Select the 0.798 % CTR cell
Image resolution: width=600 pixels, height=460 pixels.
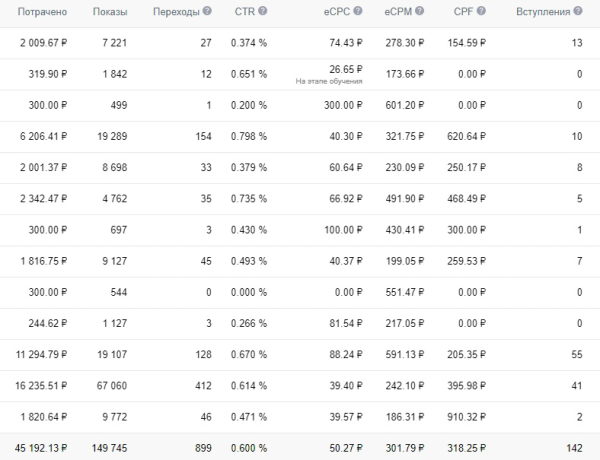(248, 161)
